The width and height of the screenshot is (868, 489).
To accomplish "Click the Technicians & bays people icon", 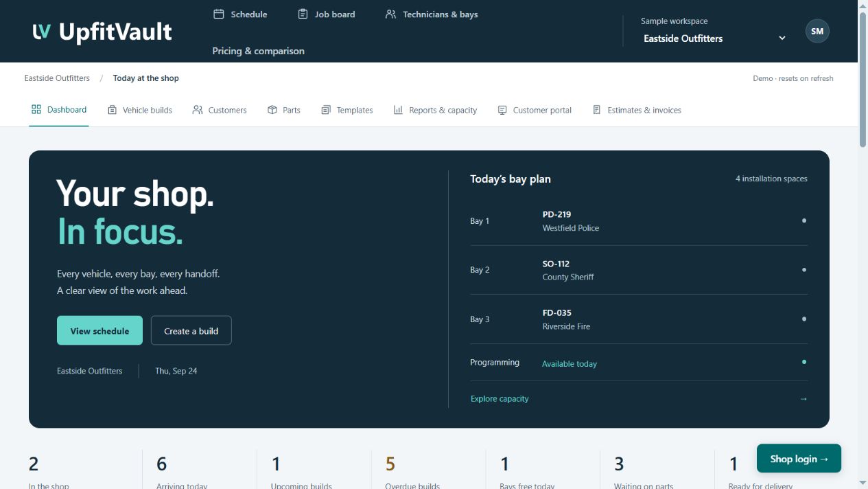I will point(390,14).
